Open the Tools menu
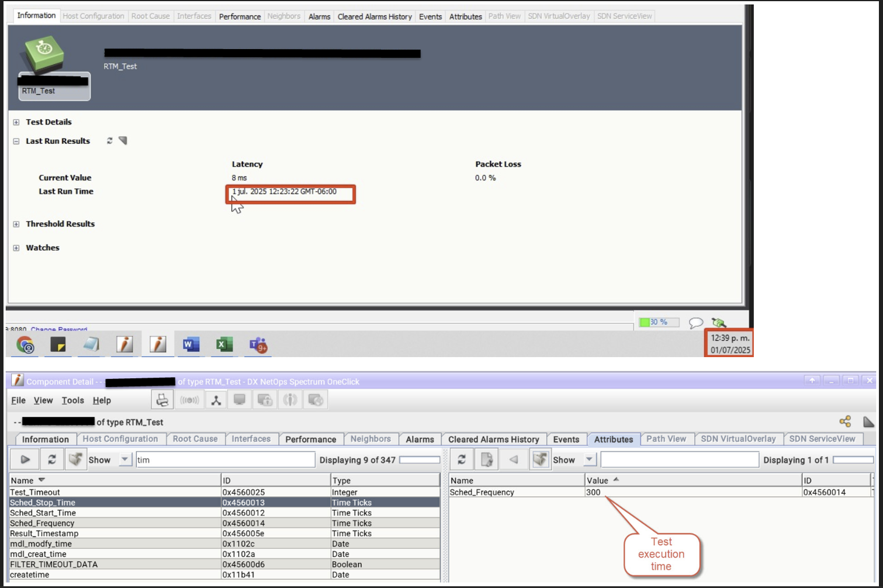The height and width of the screenshot is (588, 883). pyautogui.click(x=72, y=400)
